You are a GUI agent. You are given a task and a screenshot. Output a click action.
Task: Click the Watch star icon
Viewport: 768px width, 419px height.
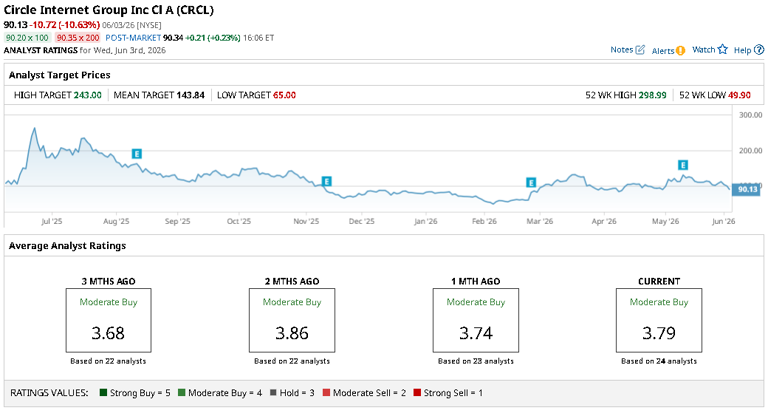pos(723,49)
